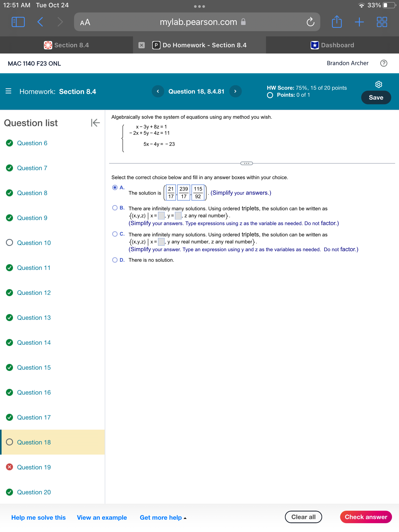The height and width of the screenshot is (532, 399).
Task: Open Question 19 marked incorrect
Action: pyautogui.click(x=34, y=467)
